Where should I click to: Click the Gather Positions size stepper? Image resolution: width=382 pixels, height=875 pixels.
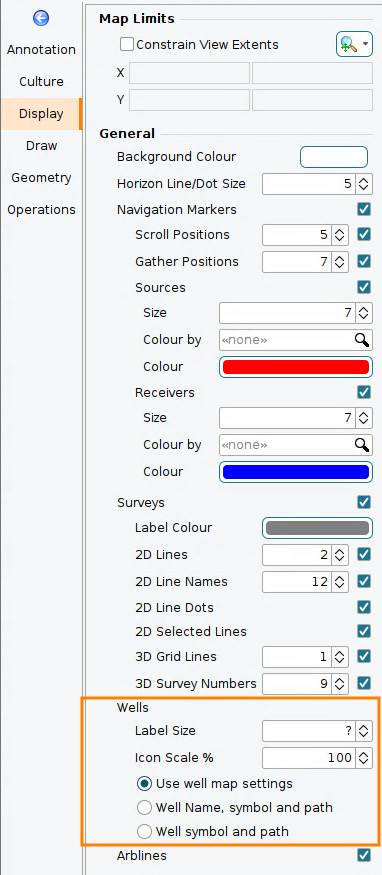click(x=339, y=262)
